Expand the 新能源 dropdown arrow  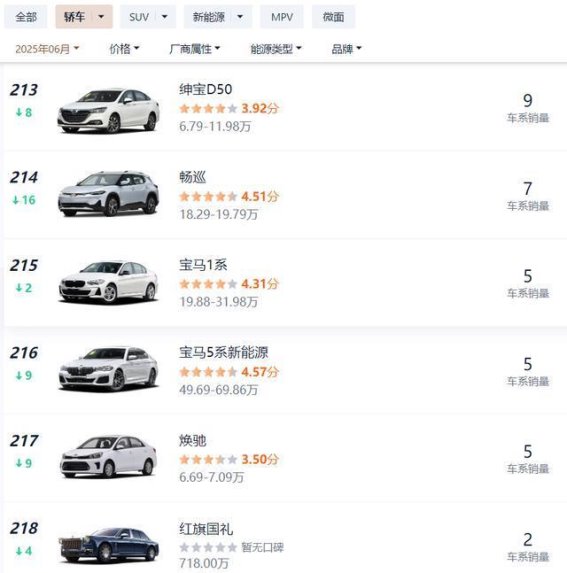coord(240,17)
